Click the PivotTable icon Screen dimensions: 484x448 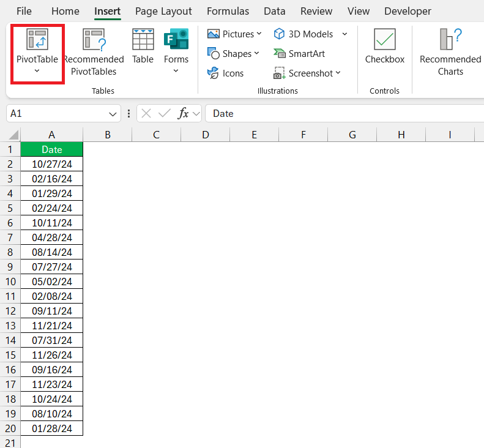click(x=37, y=39)
